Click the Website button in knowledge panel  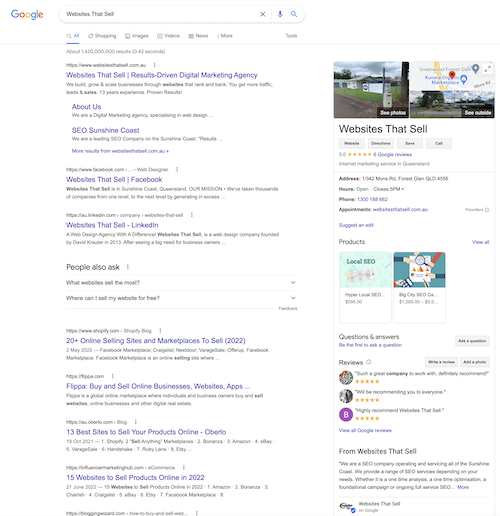pos(352,143)
